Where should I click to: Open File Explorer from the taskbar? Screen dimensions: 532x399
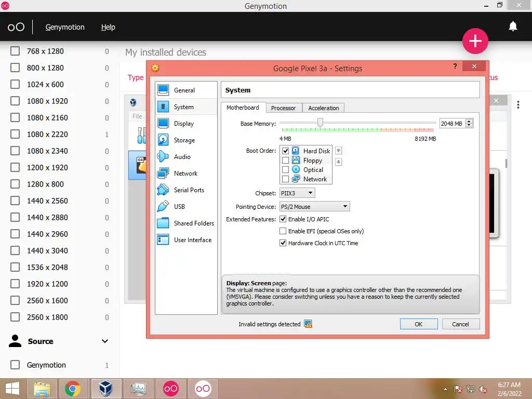point(42,389)
